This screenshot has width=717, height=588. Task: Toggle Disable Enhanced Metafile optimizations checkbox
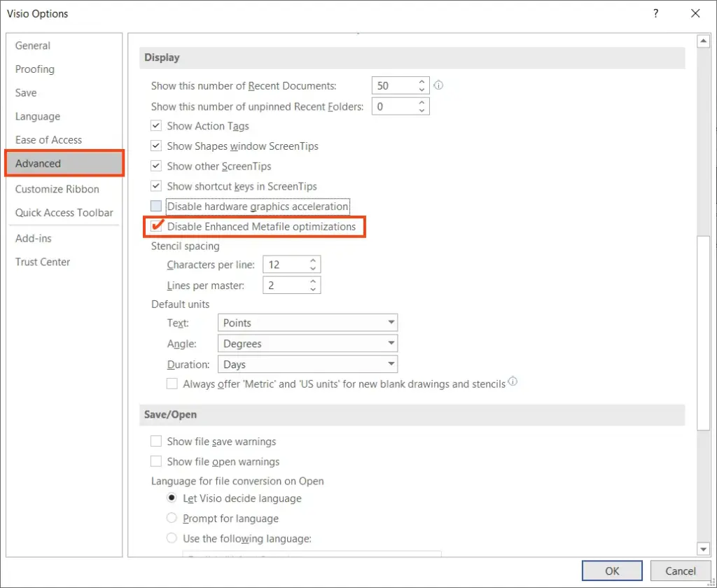(156, 227)
